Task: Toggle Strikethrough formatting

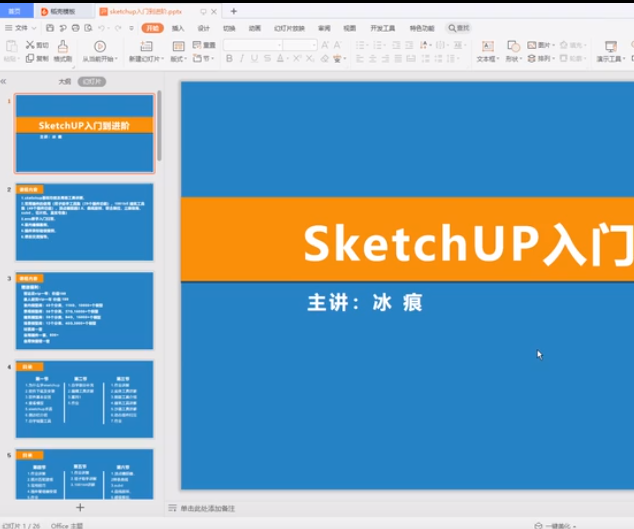Action: (267, 59)
